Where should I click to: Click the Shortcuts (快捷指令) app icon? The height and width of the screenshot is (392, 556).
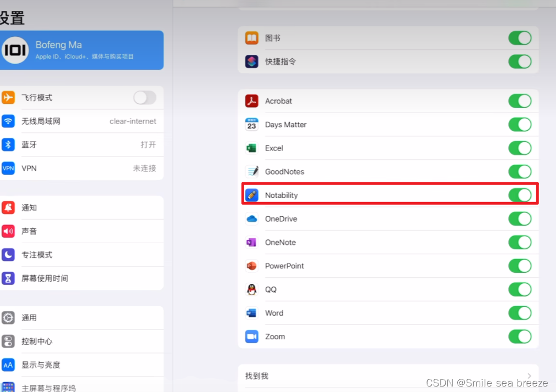point(252,61)
